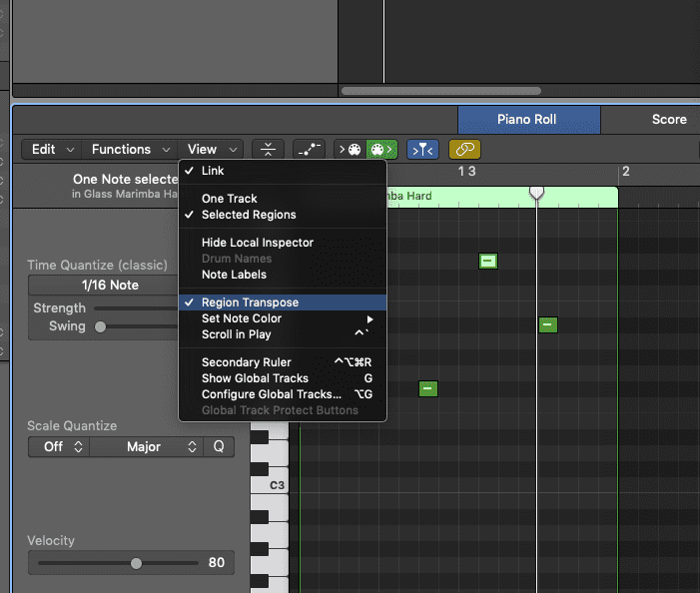This screenshot has height=593, width=700.
Task: Choose One Track in the View menu
Action: click(x=283, y=199)
